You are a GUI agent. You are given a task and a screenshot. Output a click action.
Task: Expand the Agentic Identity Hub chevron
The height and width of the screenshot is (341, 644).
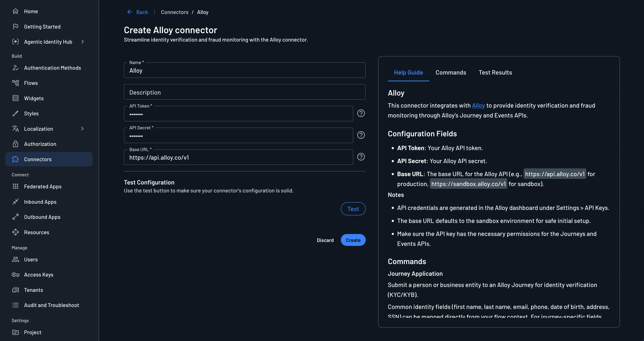[x=83, y=42]
